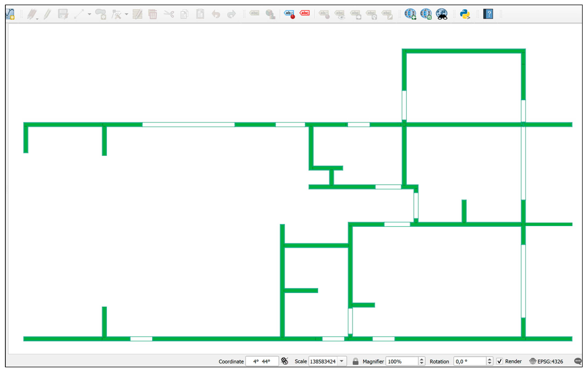Image resolution: width=588 pixels, height=373 pixels.
Task: Click the Rotation value field
Action: point(470,361)
